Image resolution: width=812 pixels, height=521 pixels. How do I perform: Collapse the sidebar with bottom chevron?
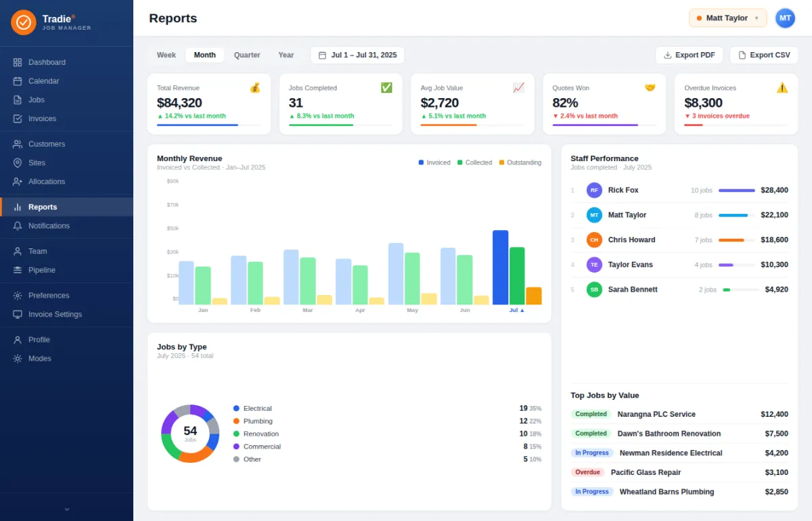[66, 509]
